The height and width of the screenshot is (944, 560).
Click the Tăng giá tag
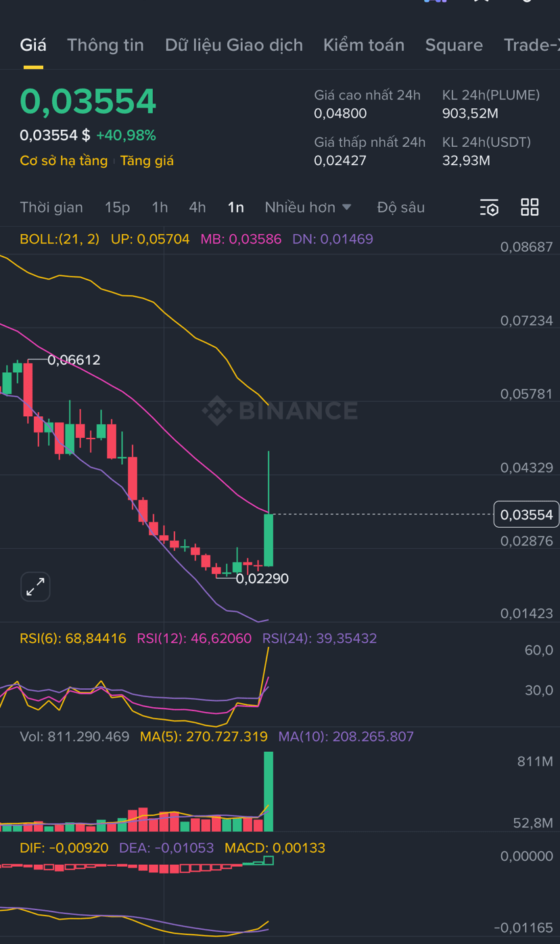pos(147,160)
